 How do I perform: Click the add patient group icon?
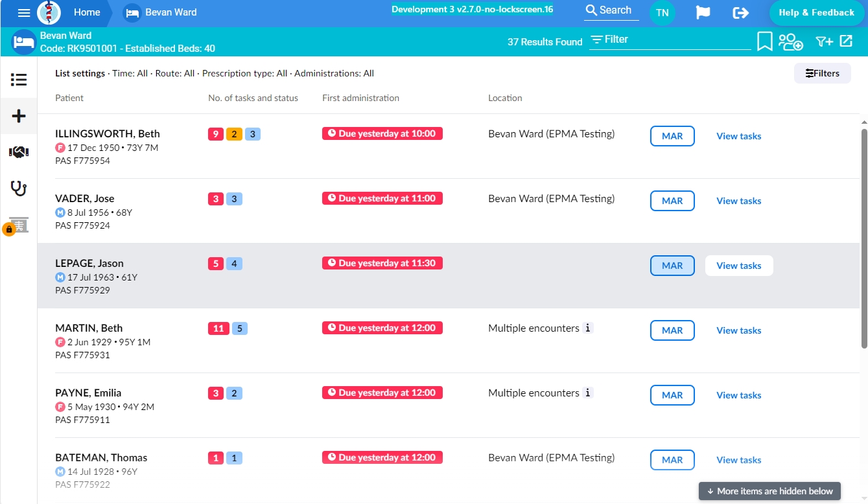(x=791, y=41)
